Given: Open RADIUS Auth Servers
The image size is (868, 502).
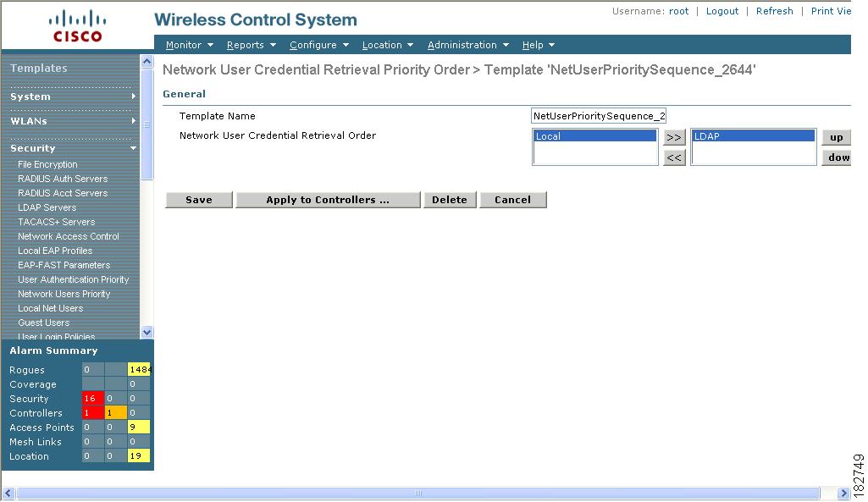Looking at the screenshot, I should pyautogui.click(x=63, y=179).
